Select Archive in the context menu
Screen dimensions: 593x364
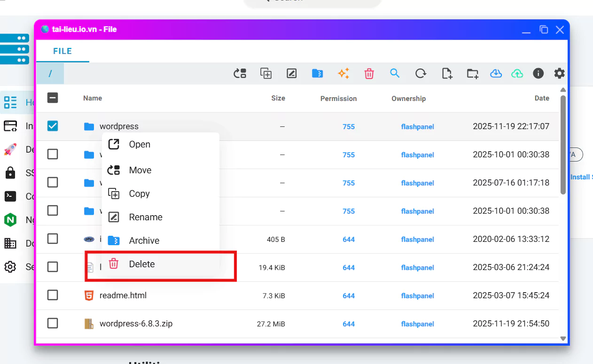tap(144, 240)
